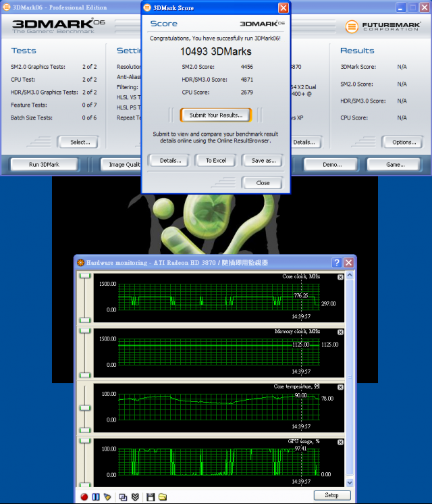Click the 10493 3DMarks score text
The width and height of the screenshot is (432, 504).
(x=216, y=51)
